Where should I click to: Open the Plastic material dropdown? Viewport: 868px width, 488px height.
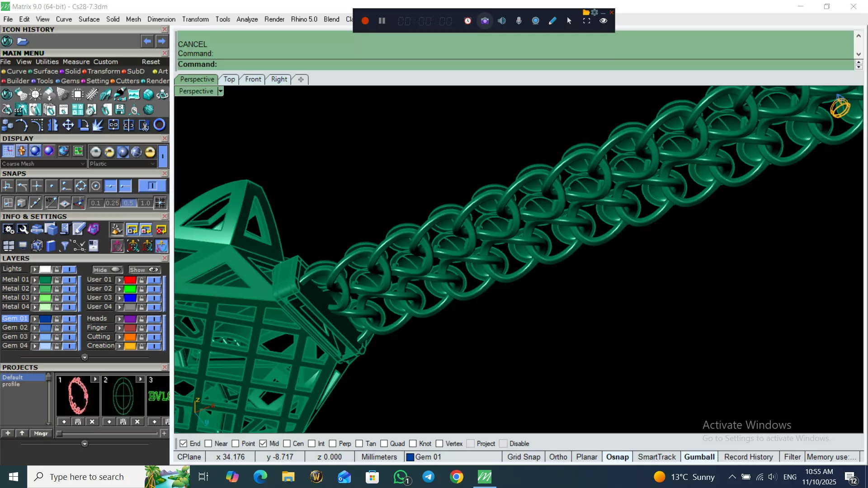(x=122, y=164)
